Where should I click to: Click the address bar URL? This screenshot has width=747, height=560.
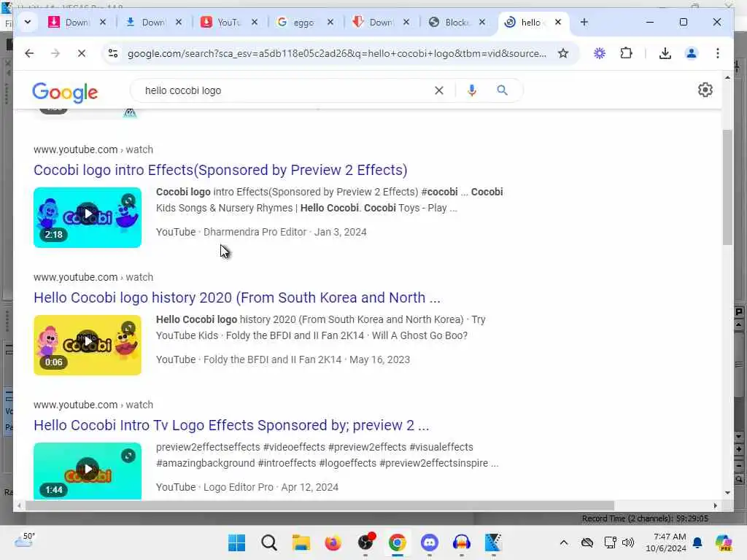pyautogui.click(x=336, y=53)
